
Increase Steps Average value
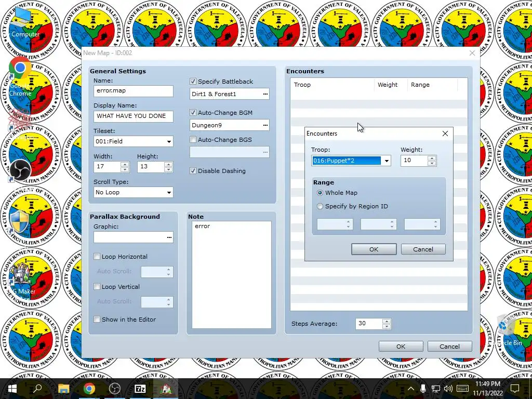click(x=387, y=321)
